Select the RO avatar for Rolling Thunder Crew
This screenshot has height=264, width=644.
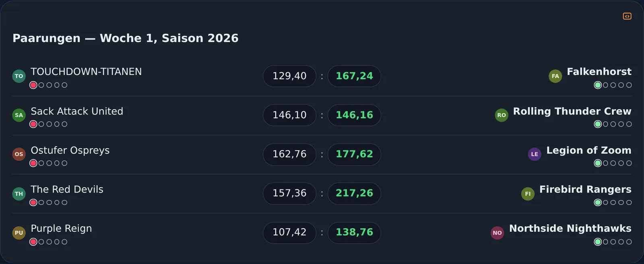502,115
